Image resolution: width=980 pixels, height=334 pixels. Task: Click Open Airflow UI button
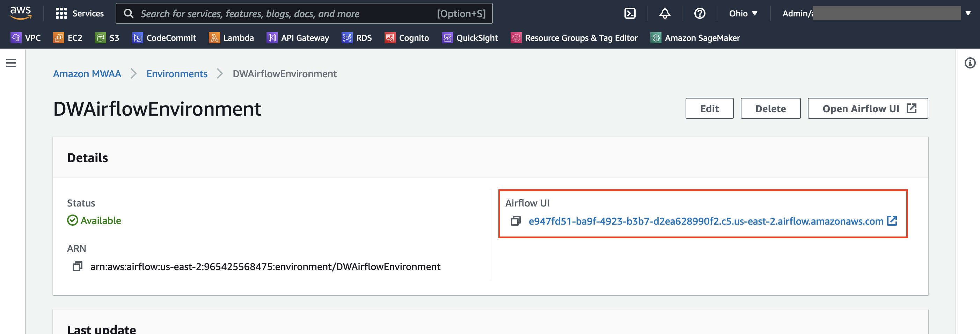pos(868,108)
